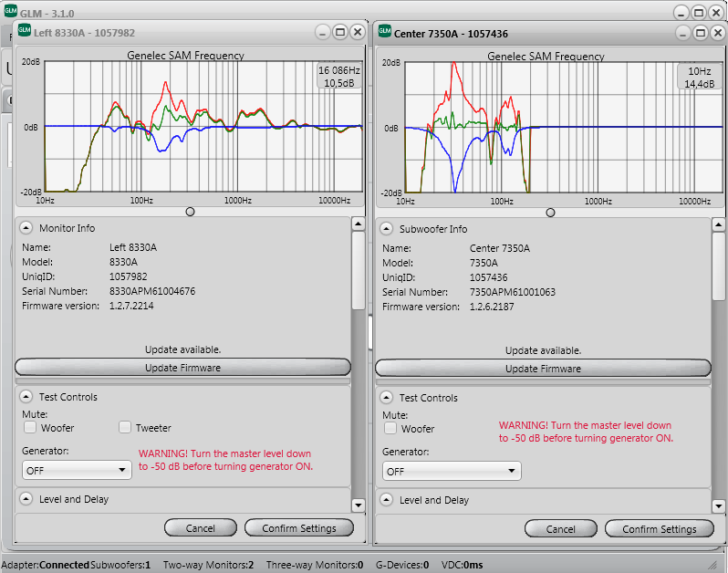Image resolution: width=728 pixels, height=573 pixels.
Task: Minimize the Center 7350A window
Action: [x=682, y=33]
